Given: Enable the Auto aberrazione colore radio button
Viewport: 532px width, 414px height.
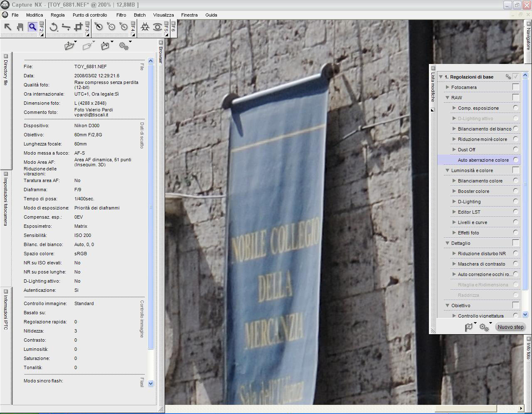Looking at the screenshot, I should (x=516, y=160).
